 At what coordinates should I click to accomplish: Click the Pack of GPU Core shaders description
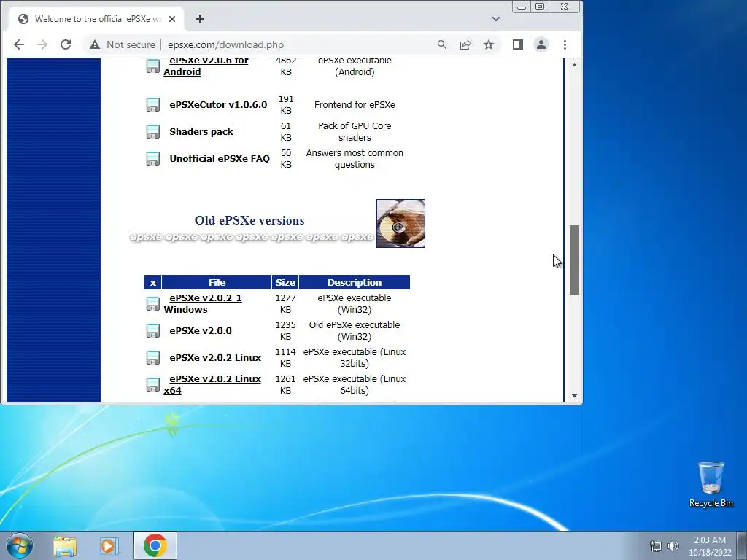pos(355,132)
